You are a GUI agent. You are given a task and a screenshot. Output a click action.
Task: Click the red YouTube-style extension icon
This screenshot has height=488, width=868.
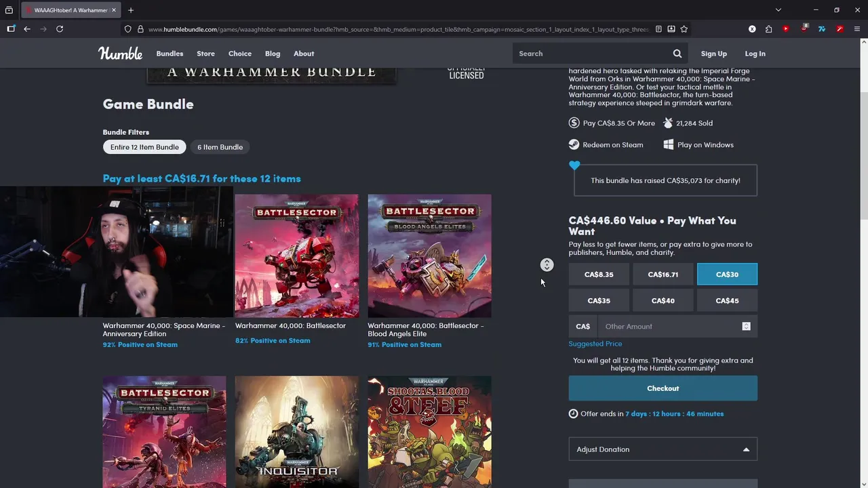pyautogui.click(x=786, y=29)
